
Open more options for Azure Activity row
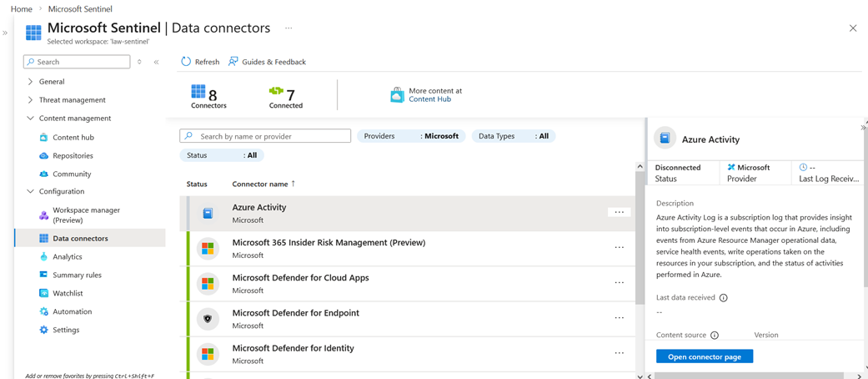pos(619,212)
